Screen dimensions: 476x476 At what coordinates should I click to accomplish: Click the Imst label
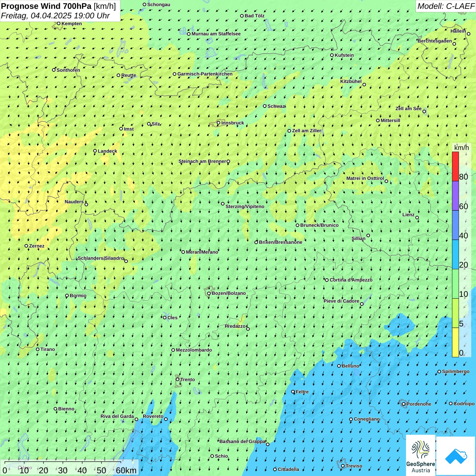point(129,129)
